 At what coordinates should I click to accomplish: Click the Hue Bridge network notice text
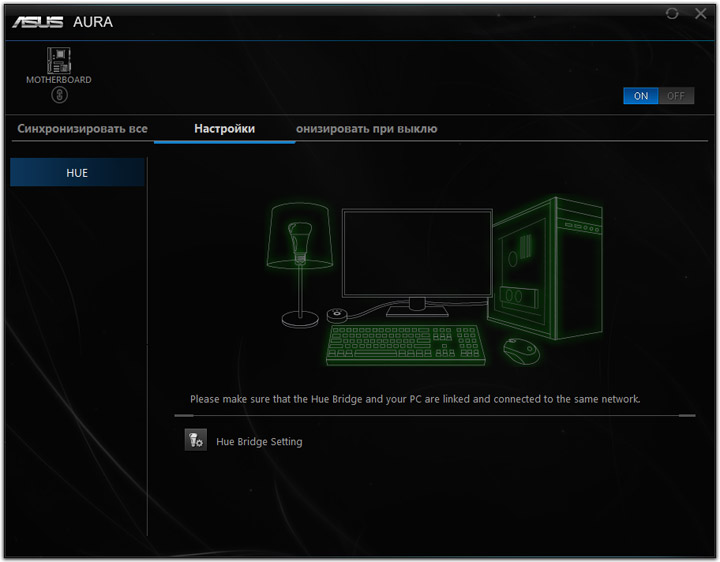tap(415, 399)
